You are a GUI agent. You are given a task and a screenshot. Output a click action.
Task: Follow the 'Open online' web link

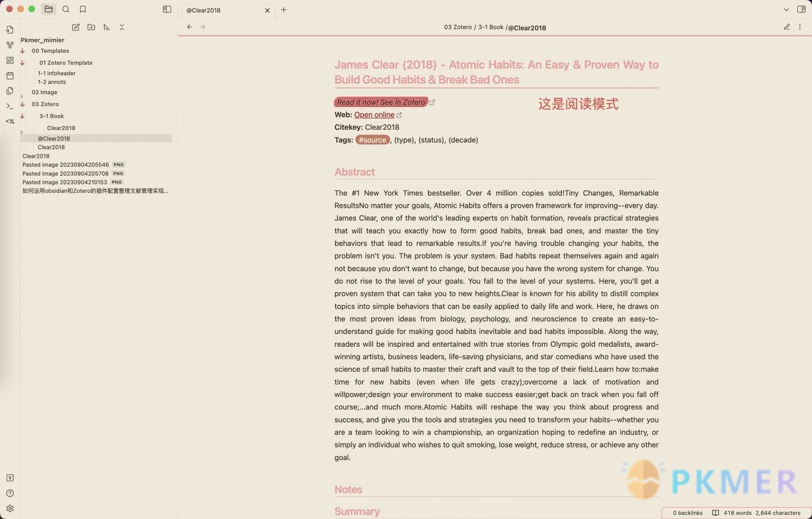point(374,115)
